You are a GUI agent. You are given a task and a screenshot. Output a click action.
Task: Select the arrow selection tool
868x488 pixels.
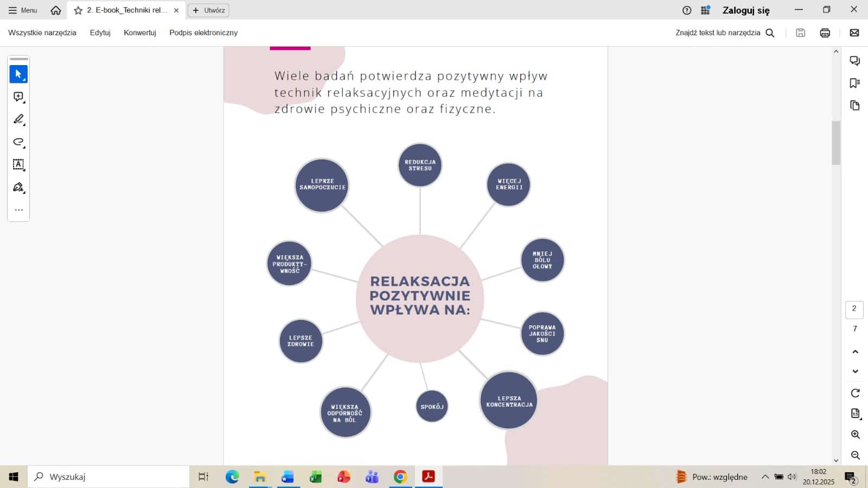[18, 74]
